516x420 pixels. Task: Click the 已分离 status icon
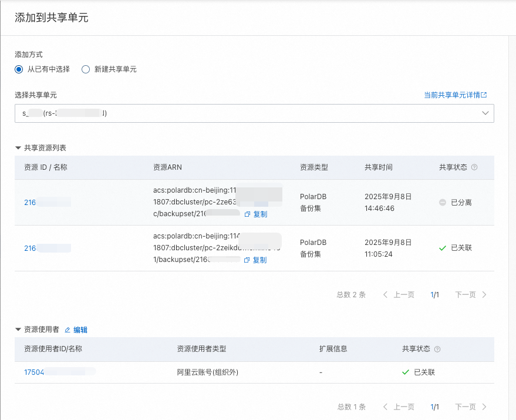(x=443, y=202)
